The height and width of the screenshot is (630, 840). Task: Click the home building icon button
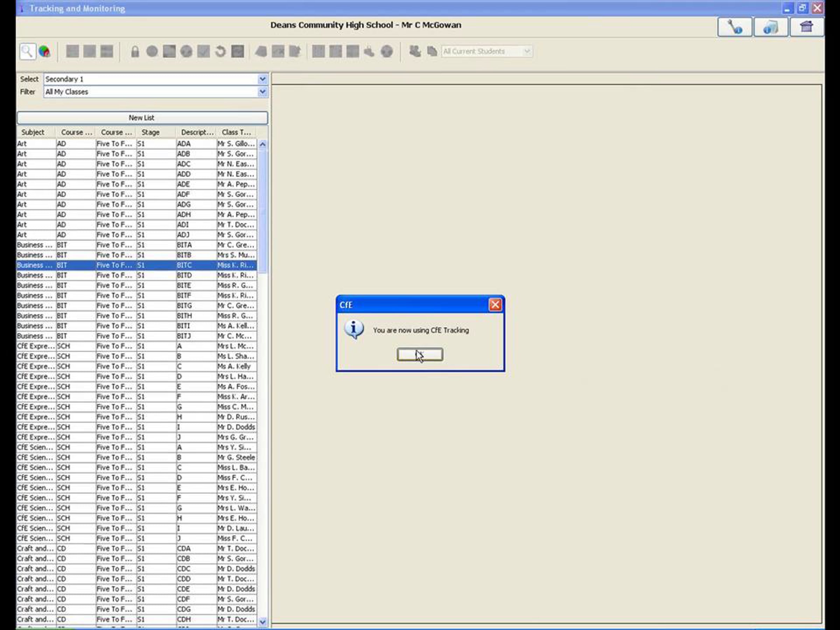coord(807,27)
